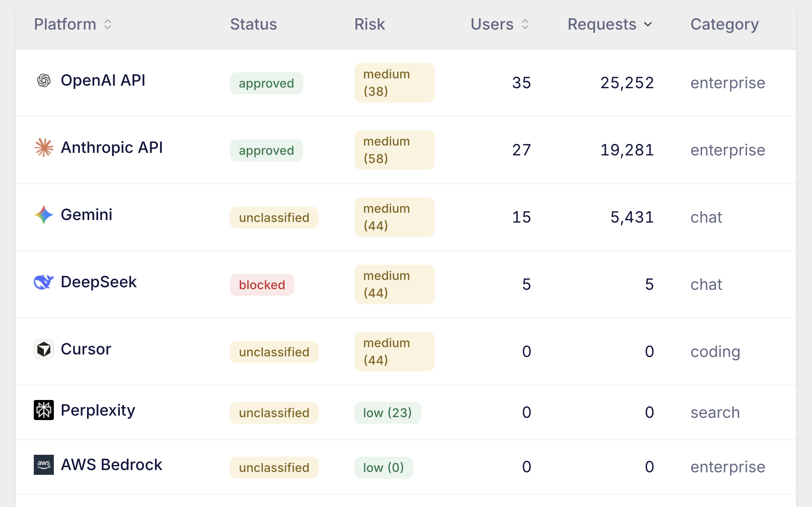Image resolution: width=812 pixels, height=507 pixels.
Task: Click approved status badge for Anthropic API
Action: pyautogui.click(x=266, y=151)
